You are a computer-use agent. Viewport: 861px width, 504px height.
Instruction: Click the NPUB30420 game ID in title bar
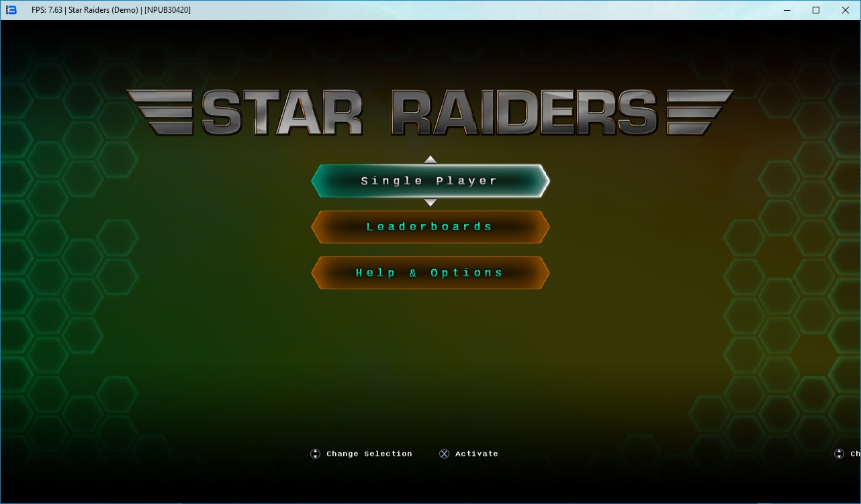[167, 10]
